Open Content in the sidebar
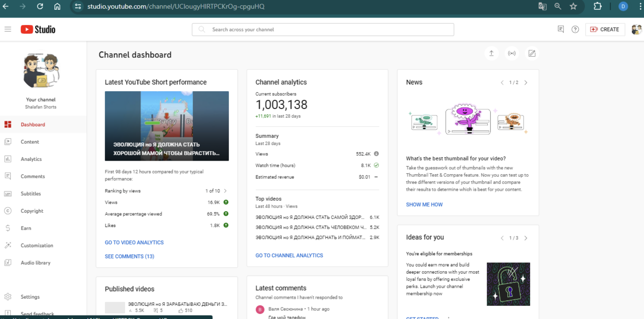This screenshot has height=319, width=644. coord(43,142)
